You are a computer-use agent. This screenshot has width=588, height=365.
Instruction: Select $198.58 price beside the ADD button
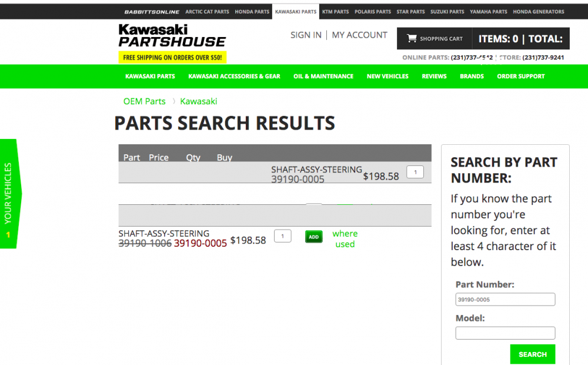248,240
